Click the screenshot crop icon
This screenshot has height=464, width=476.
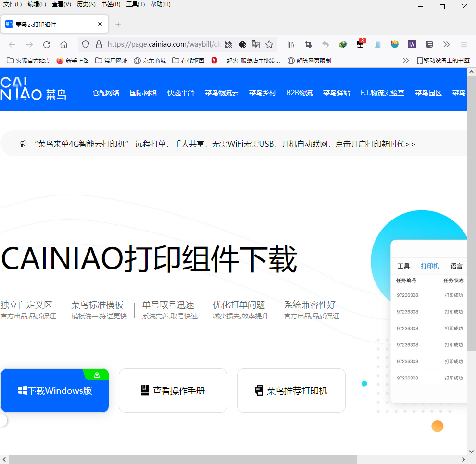point(308,45)
